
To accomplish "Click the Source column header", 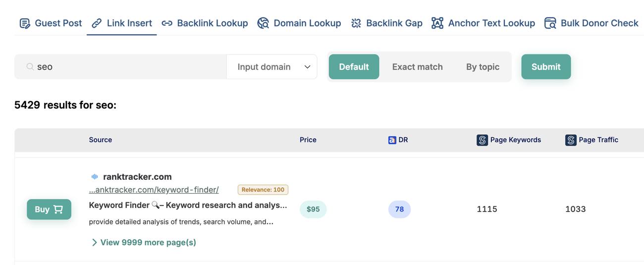I will click(x=101, y=140).
